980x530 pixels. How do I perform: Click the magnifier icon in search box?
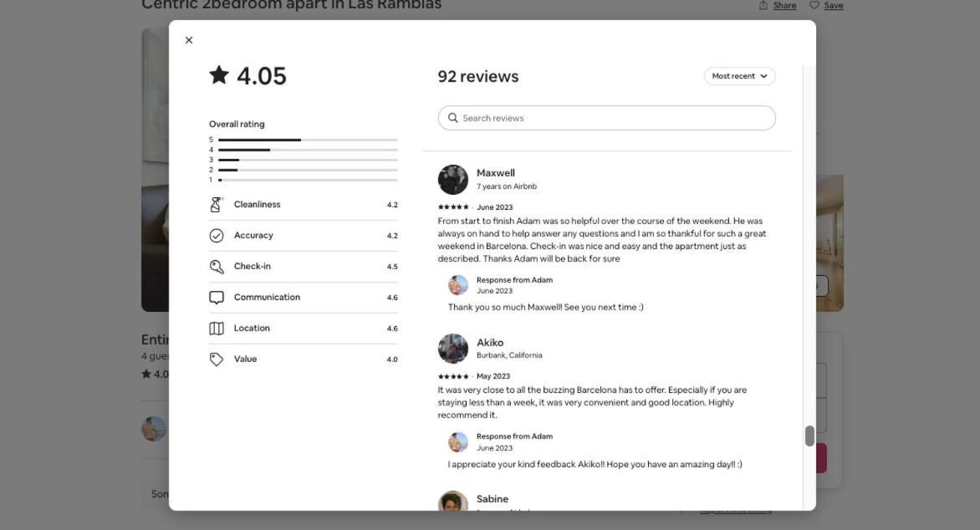tap(453, 118)
